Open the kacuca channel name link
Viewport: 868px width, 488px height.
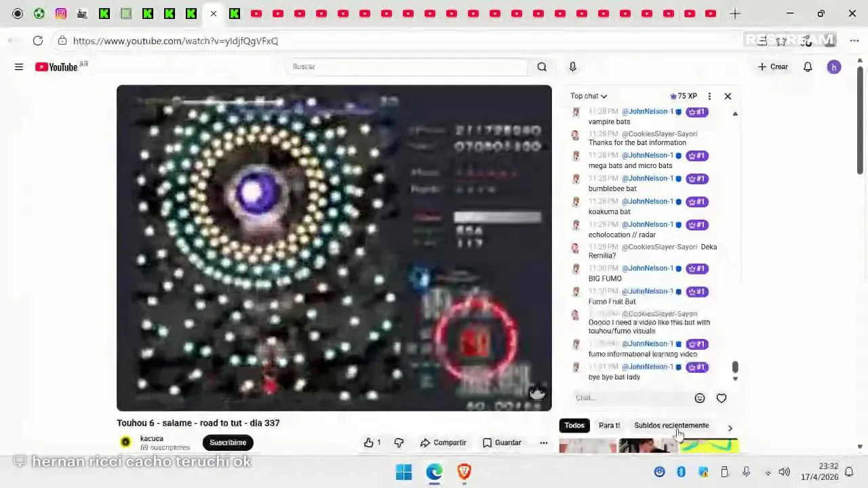click(x=152, y=439)
